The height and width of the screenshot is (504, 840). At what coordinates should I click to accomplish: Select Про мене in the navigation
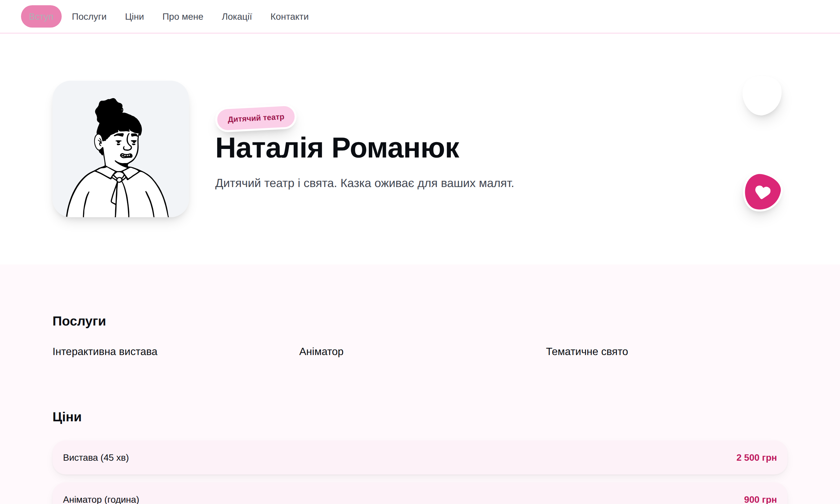click(x=183, y=16)
